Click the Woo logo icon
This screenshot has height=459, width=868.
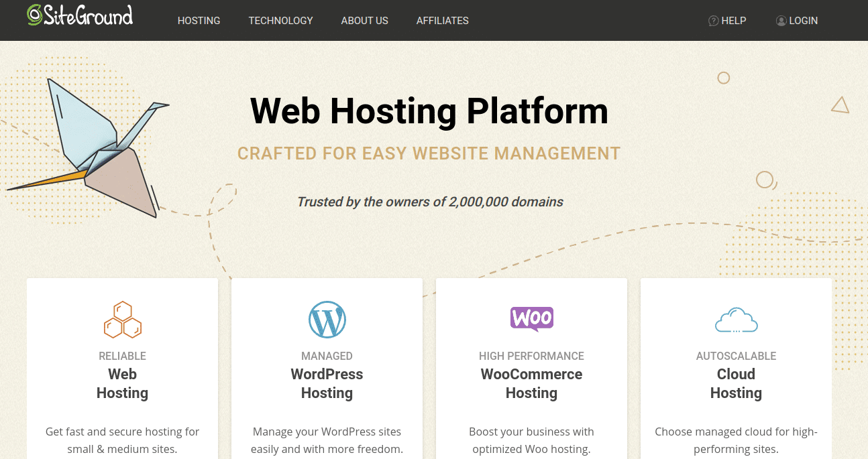pyautogui.click(x=531, y=319)
